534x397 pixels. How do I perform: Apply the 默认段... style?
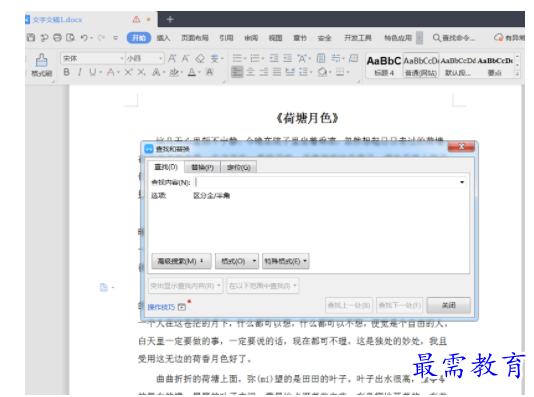457,65
